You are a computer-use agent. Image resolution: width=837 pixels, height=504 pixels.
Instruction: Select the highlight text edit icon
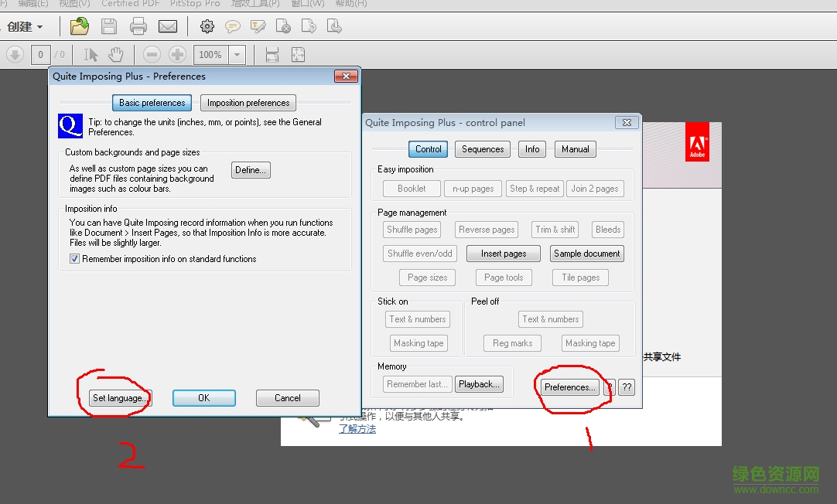258,26
